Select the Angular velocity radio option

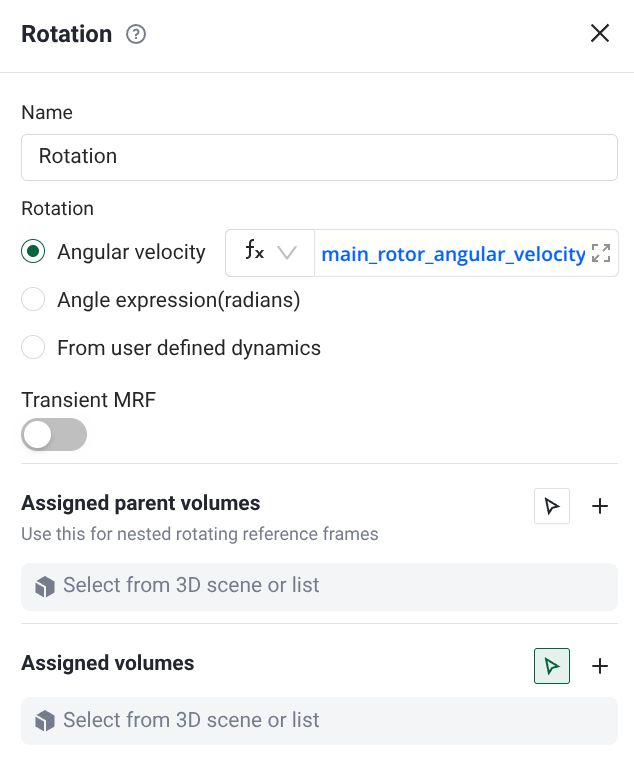tap(34, 252)
